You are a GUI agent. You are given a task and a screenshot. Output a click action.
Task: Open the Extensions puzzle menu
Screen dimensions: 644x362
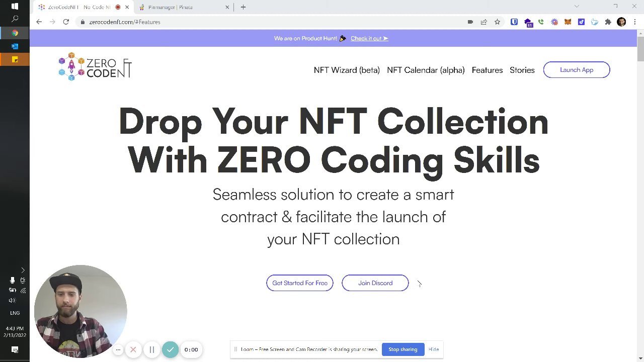(x=608, y=22)
